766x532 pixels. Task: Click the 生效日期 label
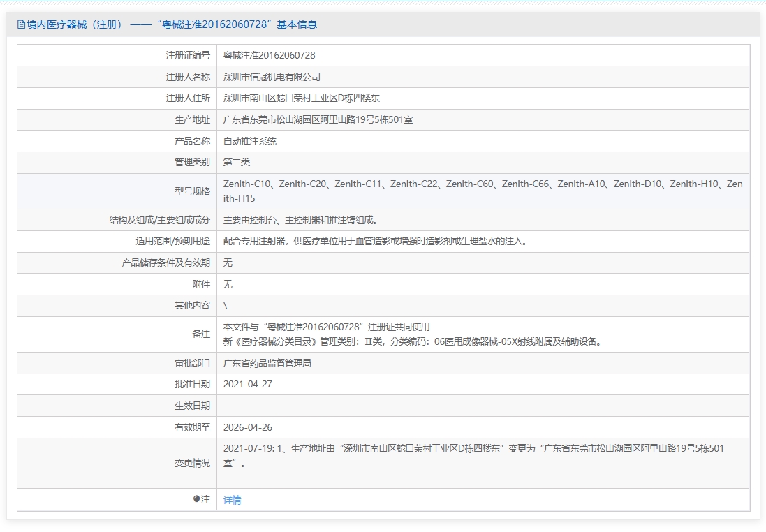(x=193, y=406)
